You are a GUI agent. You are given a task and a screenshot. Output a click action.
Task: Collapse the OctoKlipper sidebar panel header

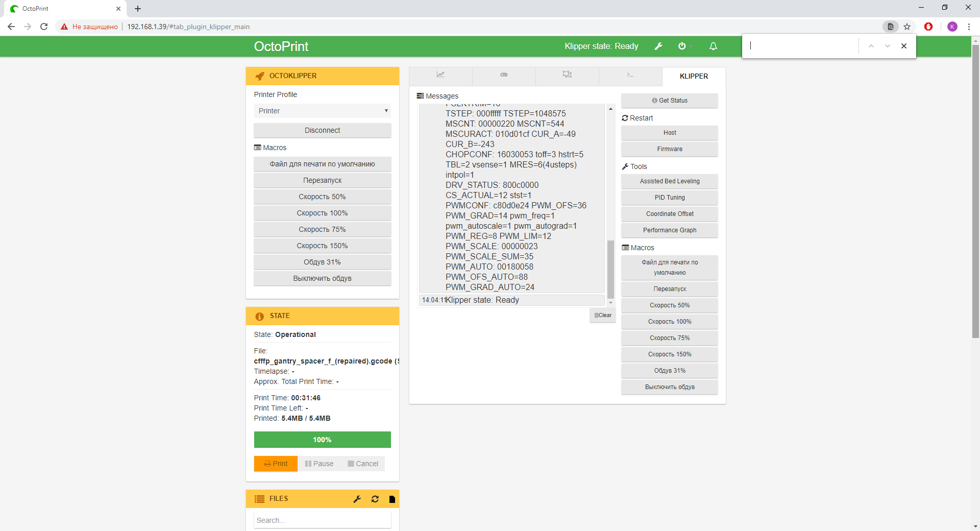pyautogui.click(x=322, y=76)
